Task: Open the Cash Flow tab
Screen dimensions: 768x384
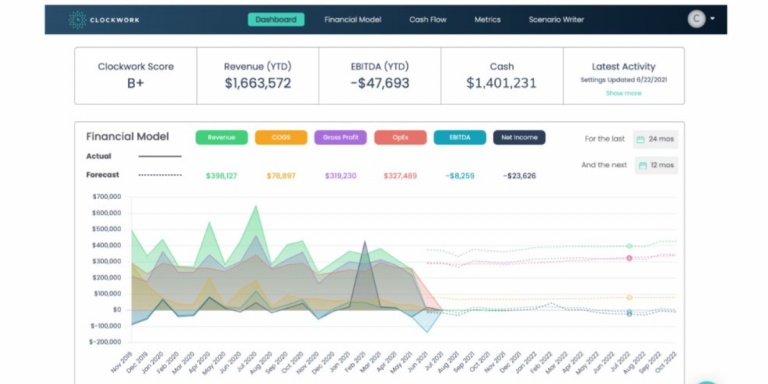Action: 428,20
